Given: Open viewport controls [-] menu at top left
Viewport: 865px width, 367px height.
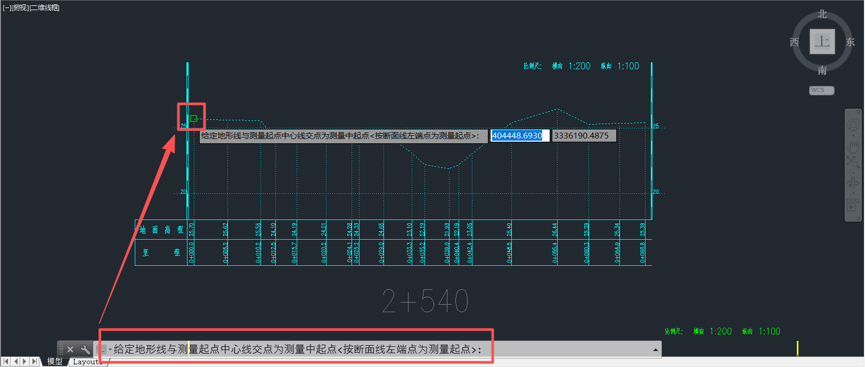Looking at the screenshot, I should [6, 7].
